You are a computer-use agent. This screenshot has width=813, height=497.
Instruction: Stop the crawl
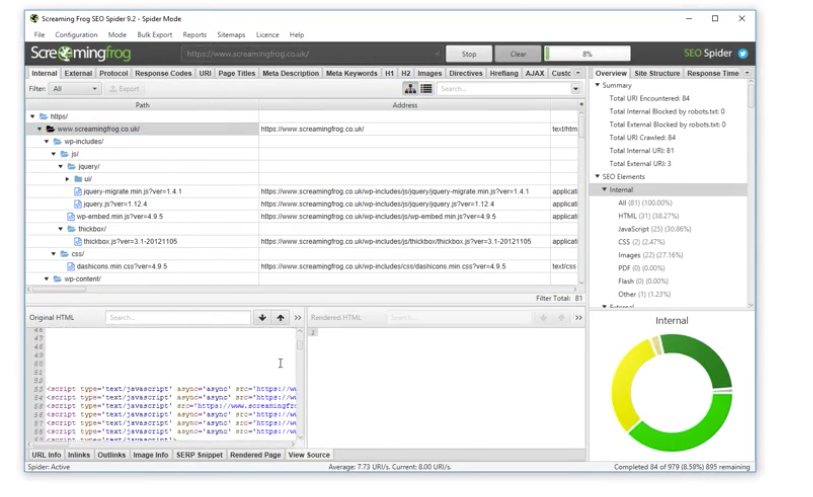469,54
